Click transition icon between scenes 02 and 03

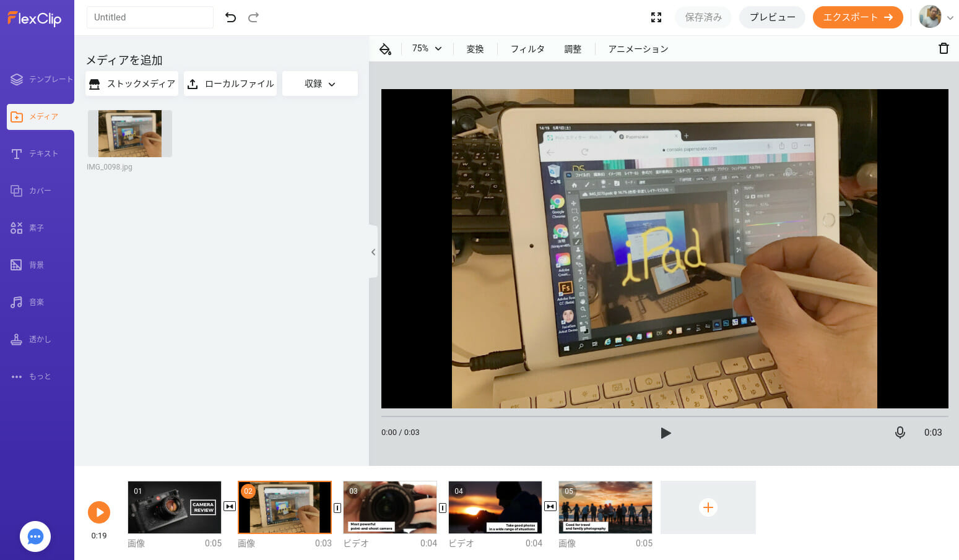[337, 508]
